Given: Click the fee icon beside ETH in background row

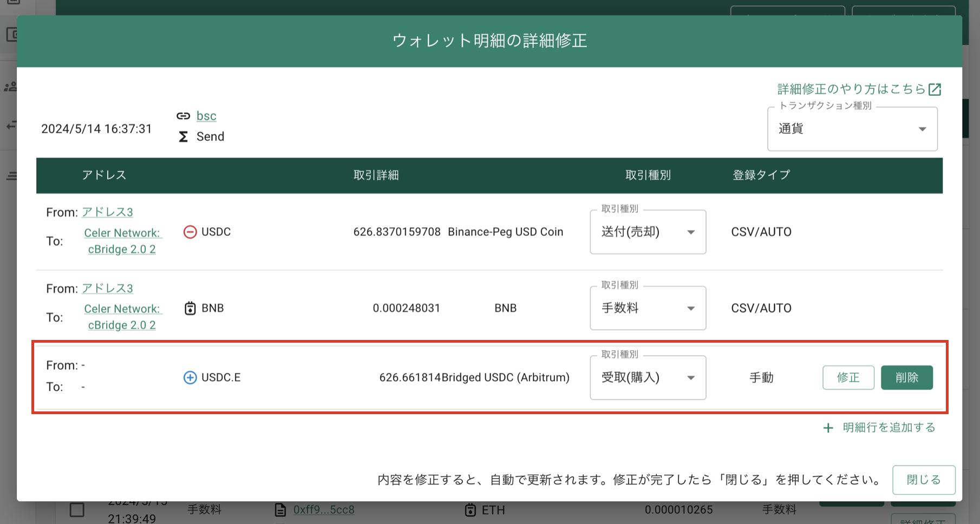Looking at the screenshot, I should [x=471, y=510].
